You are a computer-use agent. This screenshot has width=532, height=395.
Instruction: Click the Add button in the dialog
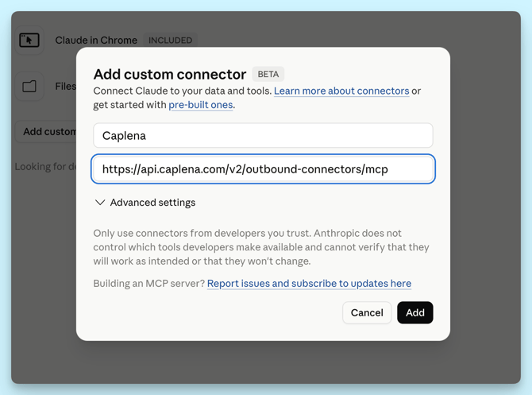tap(415, 312)
